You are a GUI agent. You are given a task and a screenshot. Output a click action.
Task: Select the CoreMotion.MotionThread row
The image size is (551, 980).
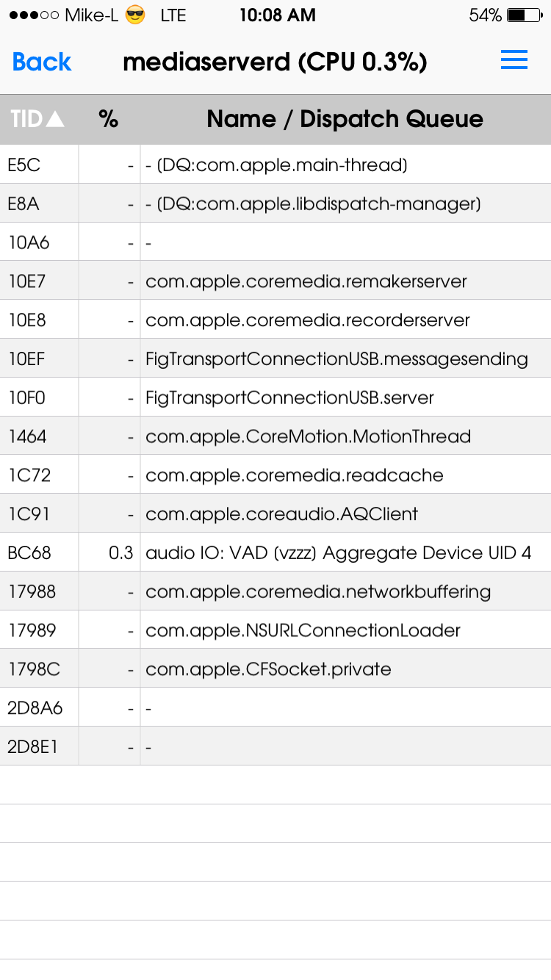(x=275, y=436)
